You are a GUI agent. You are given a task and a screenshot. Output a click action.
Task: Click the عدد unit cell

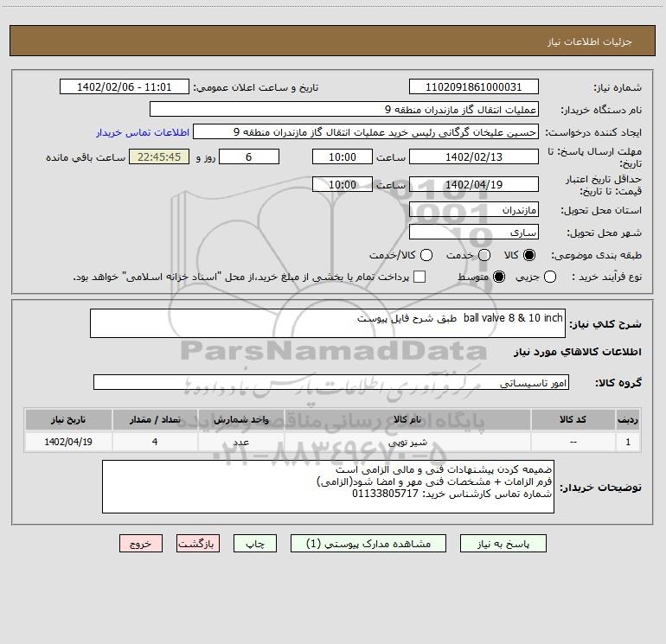point(240,442)
